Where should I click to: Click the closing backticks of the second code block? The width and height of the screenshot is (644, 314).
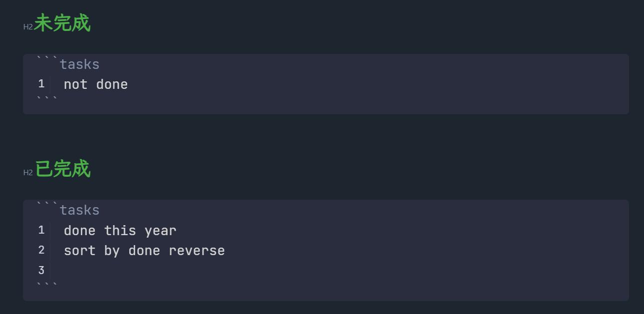[47, 286]
